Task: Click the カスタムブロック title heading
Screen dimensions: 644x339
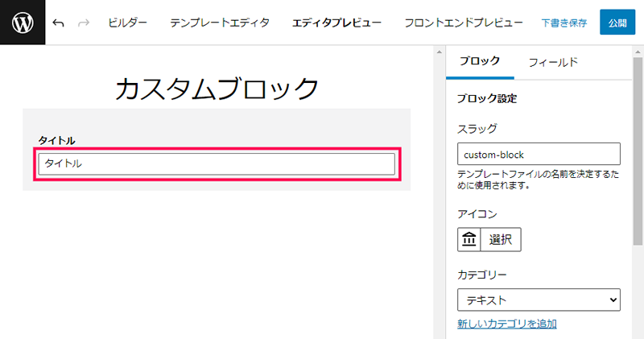Action: coord(217,89)
